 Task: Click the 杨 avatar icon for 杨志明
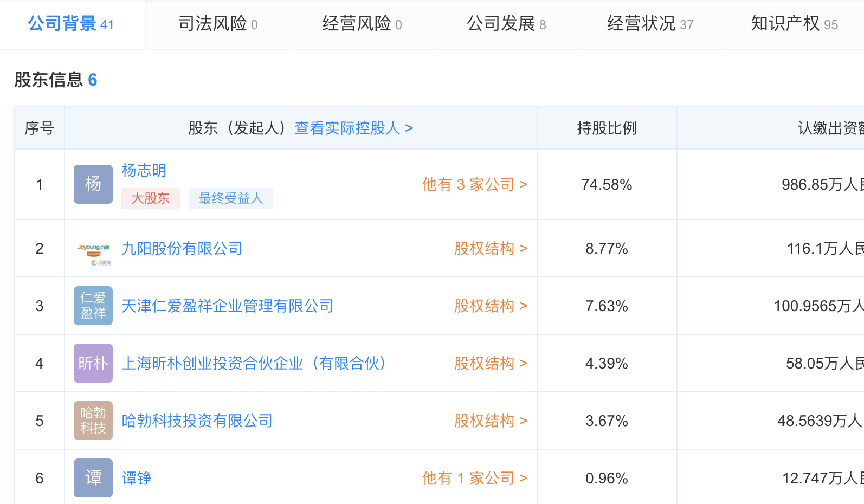(93, 184)
